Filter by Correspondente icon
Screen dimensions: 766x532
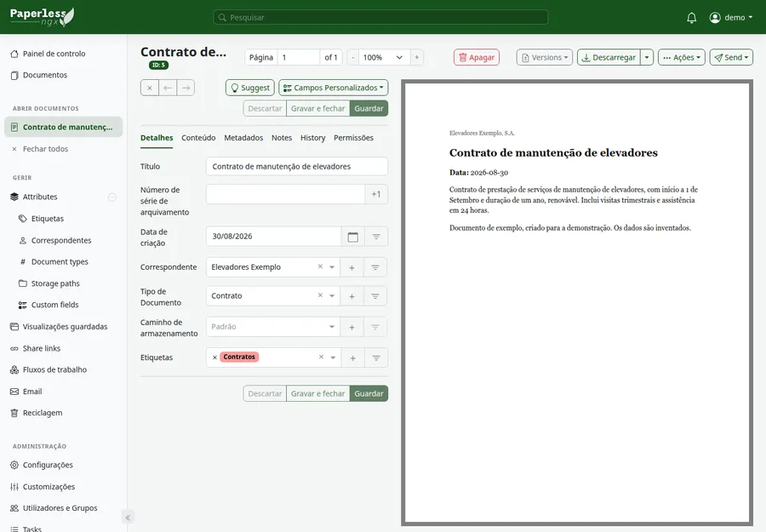pos(375,268)
